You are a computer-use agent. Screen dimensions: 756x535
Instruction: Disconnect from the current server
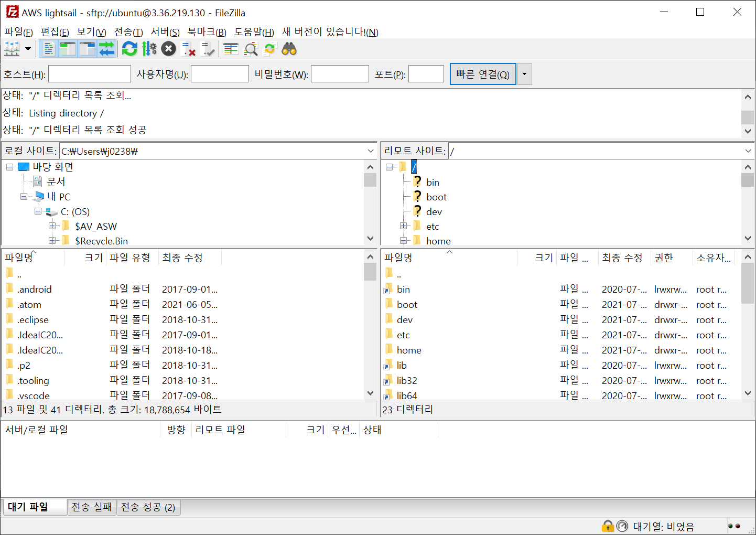coord(188,49)
